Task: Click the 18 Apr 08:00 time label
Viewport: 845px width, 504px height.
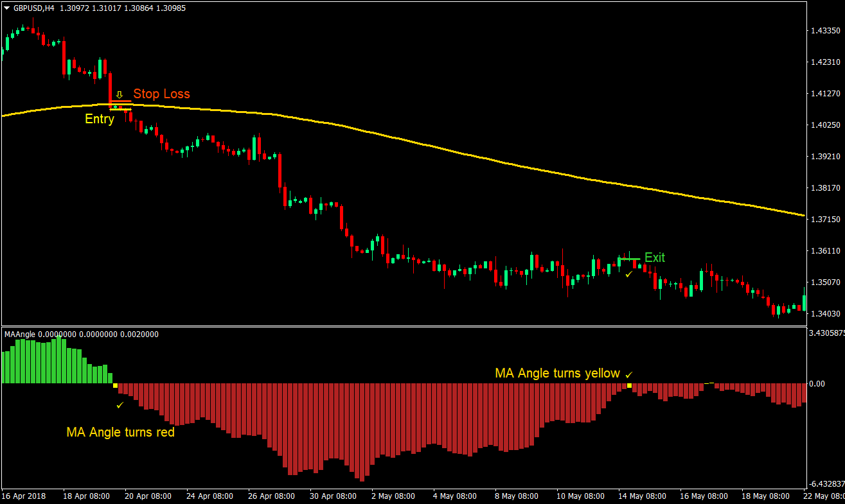Action: 87,496
